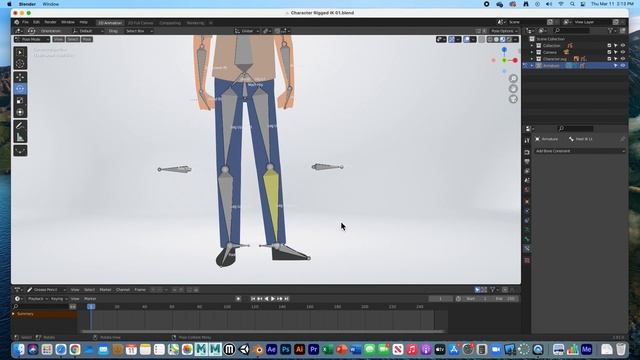Expand the Armature tree item
Viewport: 640px width, 360px height.
(532, 65)
